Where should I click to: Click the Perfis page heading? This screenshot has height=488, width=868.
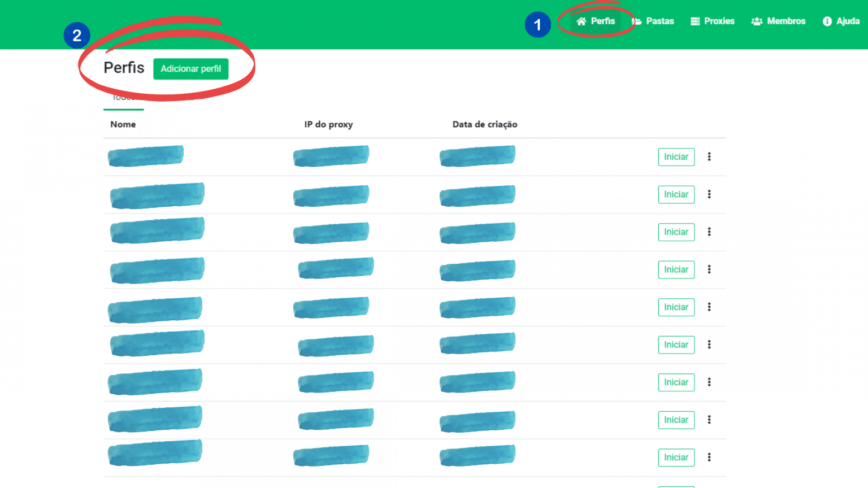click(x=124, y=68)
